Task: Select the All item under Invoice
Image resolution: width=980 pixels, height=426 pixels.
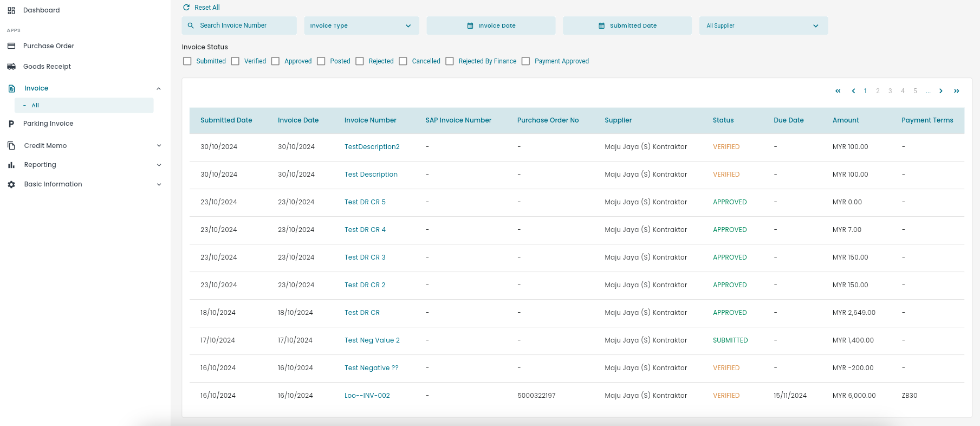Action: [x=84, y=105]
